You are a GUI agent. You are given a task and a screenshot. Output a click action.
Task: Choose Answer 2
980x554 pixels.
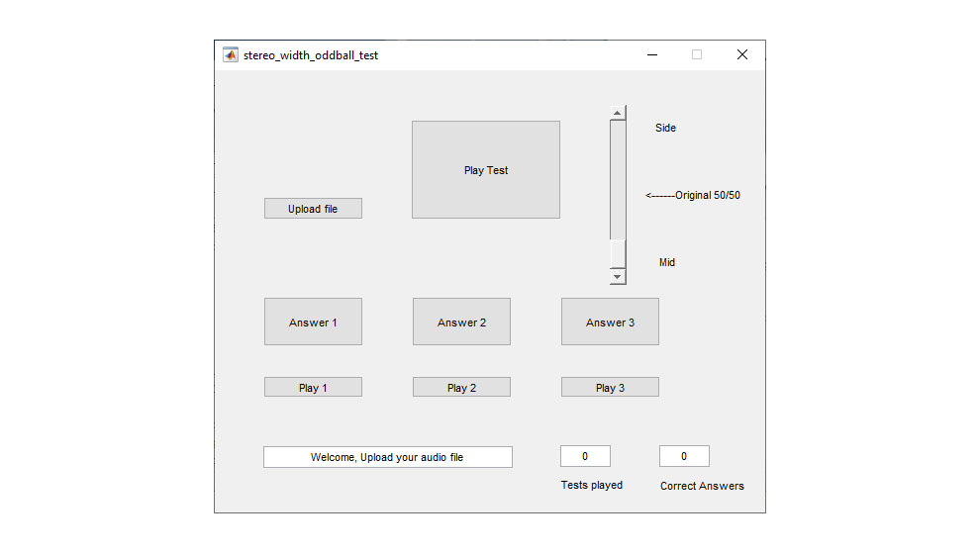tap(461, 322)
